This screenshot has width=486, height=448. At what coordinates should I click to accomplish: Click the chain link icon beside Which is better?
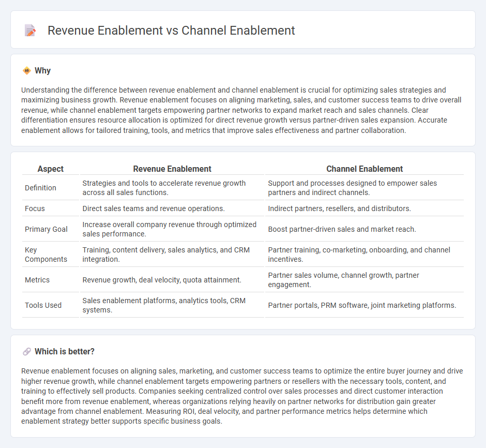coord(27,352)
